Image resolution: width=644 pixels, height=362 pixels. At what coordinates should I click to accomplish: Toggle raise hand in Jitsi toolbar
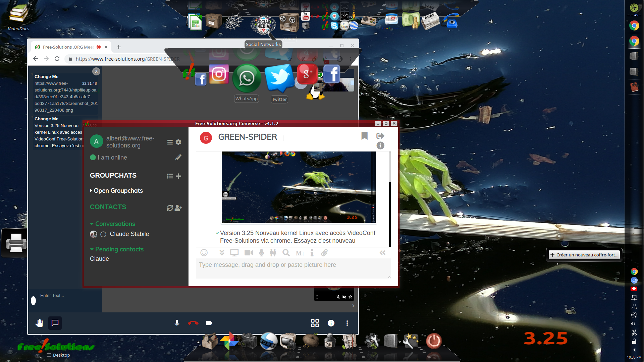tap(39, 323)
